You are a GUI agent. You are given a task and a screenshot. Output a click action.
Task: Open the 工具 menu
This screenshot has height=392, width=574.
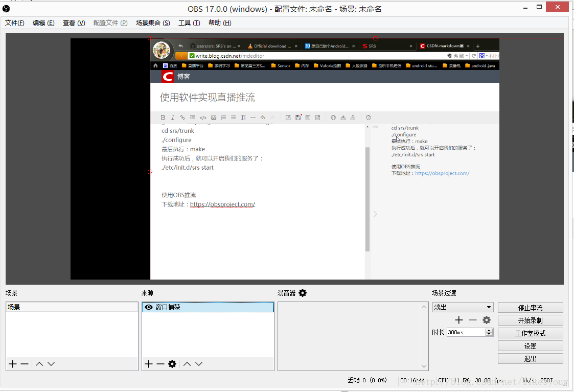pos(189,23)
